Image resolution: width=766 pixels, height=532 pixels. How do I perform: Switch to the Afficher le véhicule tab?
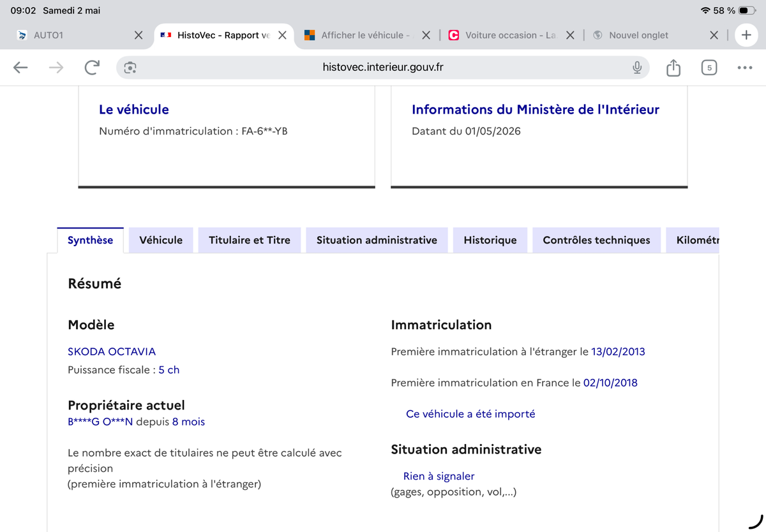coord(361,35)
